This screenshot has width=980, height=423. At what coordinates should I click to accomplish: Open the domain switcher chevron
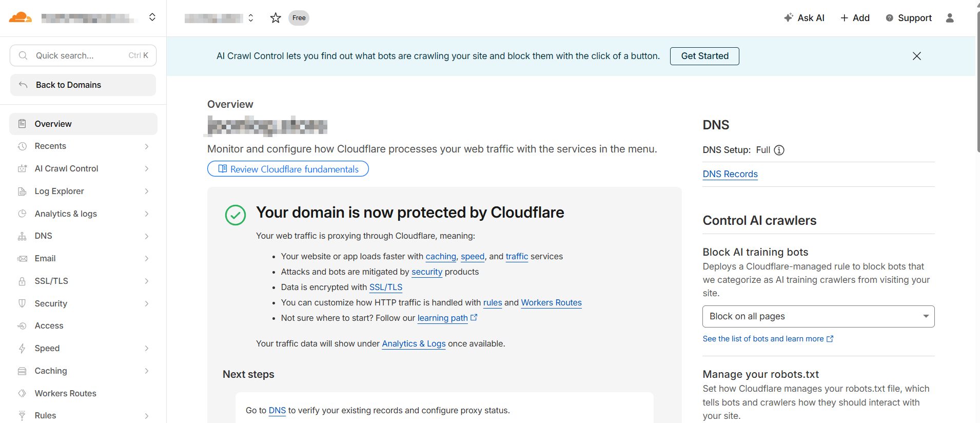pyautogui.click(x=251, y=18)
